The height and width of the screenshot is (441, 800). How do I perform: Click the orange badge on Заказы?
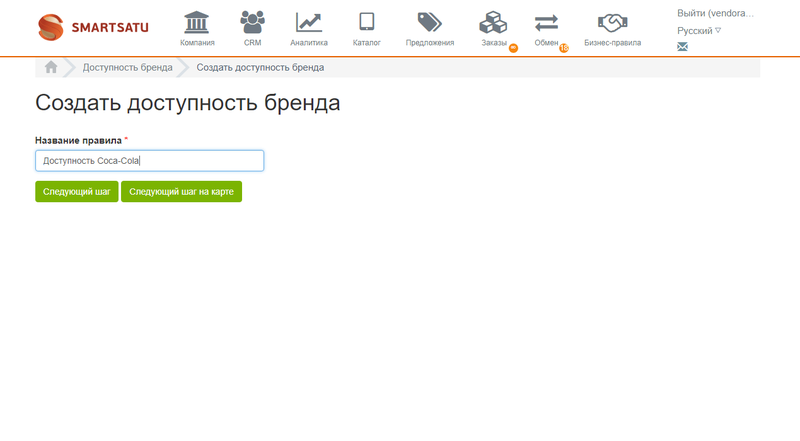pyautogui.click(x=513, y=48)
